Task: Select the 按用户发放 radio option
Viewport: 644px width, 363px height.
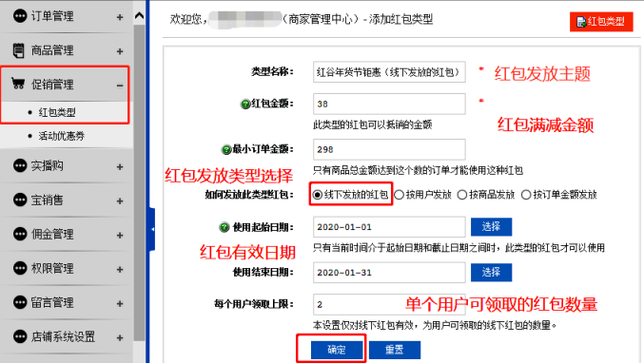Action: point(400,195)
